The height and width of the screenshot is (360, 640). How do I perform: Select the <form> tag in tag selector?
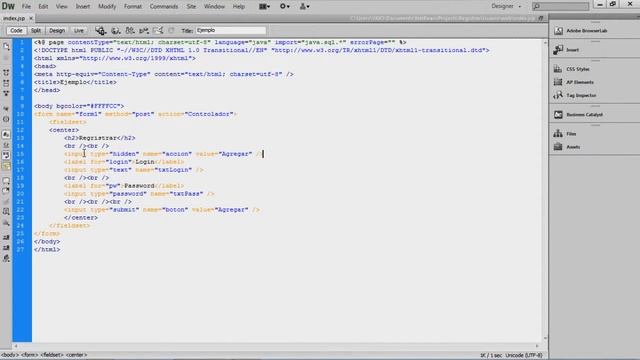(x=29, y=355)
